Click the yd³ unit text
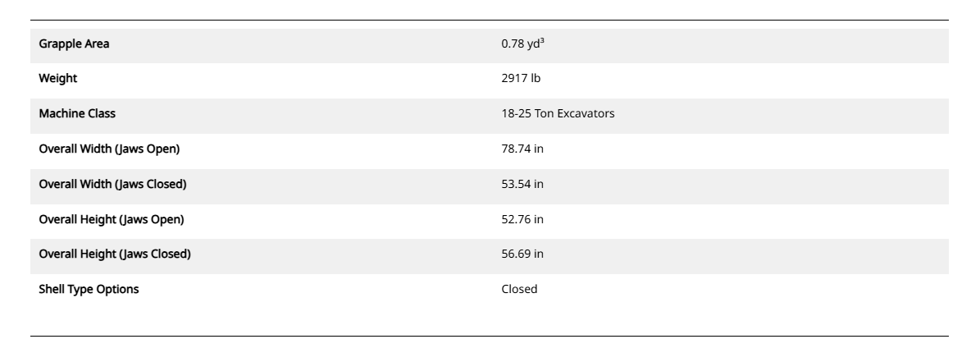This screenshot has width=980, height=362. pos(536,44)
